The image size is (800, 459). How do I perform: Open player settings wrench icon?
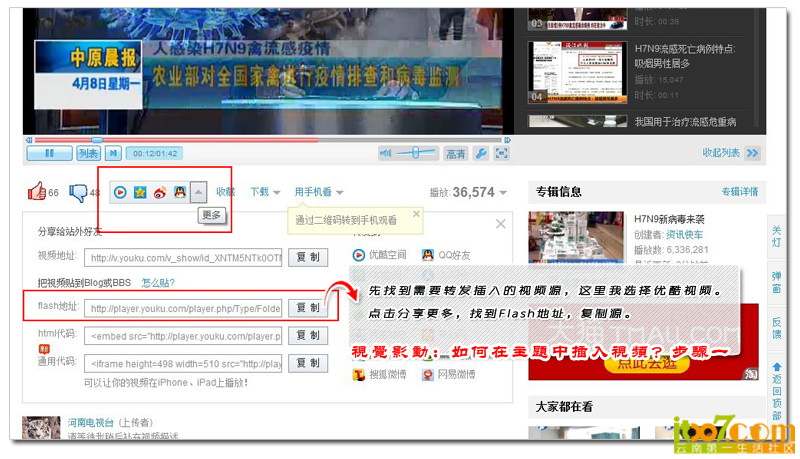(481, 154)
